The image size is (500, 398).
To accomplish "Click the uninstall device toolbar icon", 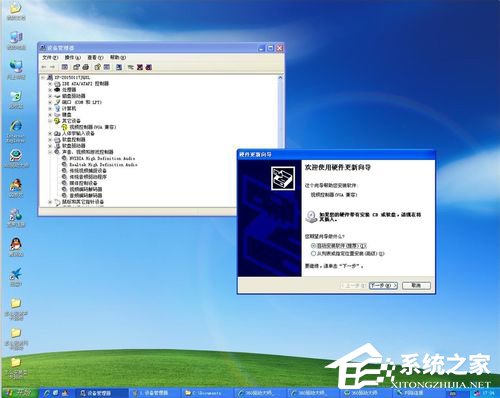I will click(140, 67).
